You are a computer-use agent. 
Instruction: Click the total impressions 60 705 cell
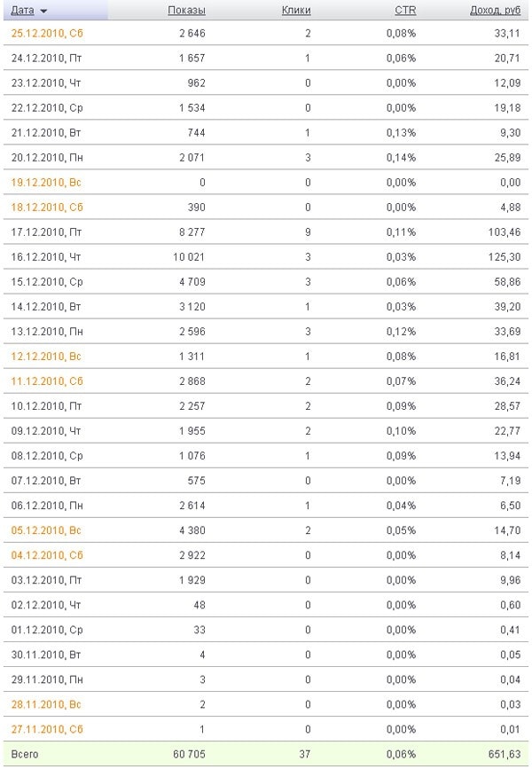pyautogui.click(x=189, y=754)
